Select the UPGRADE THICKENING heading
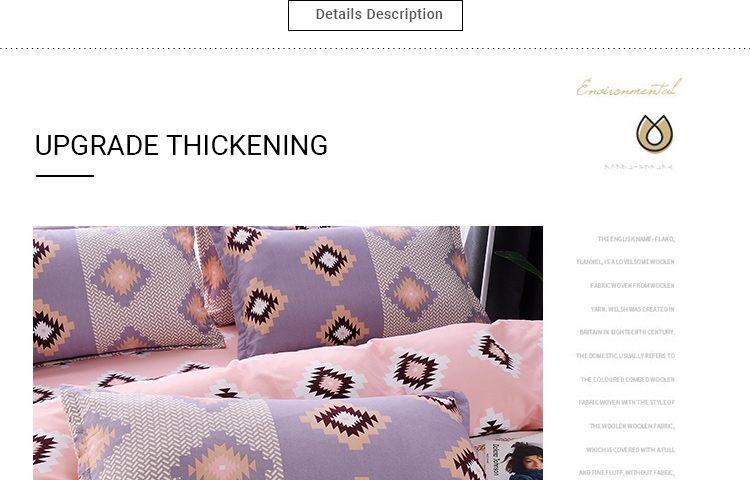 181,145
